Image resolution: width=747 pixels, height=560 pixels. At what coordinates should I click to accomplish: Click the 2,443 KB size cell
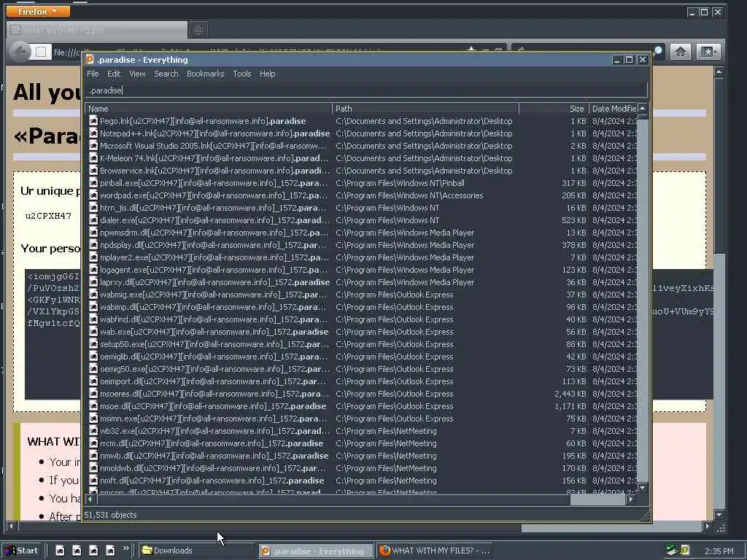(x=570, y=394)
